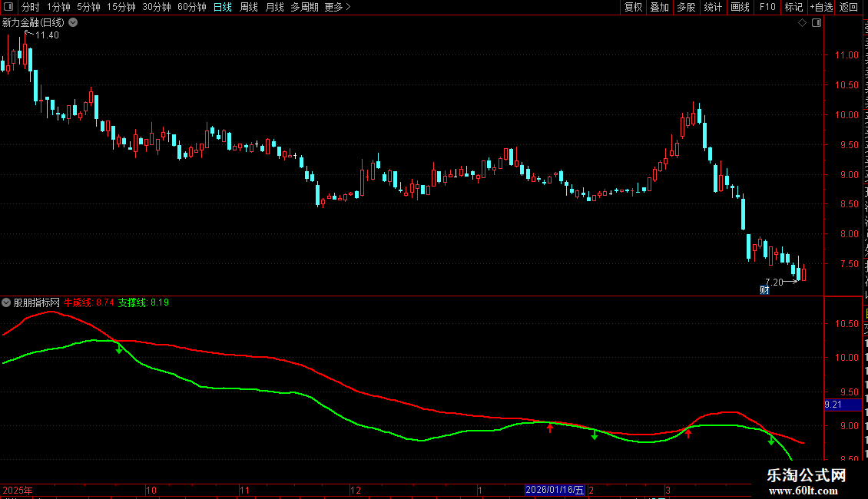Click the 财 finance marker icon
Image resolution: width=868 pixels, height=499 pixels.
pyautogui.click(x=764, y=290)
